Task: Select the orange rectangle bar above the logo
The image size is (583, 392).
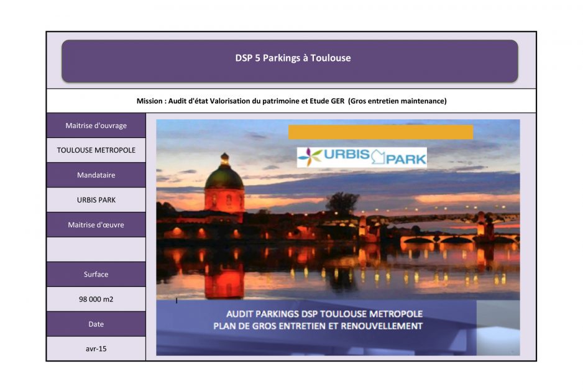Action: [380, 132]
